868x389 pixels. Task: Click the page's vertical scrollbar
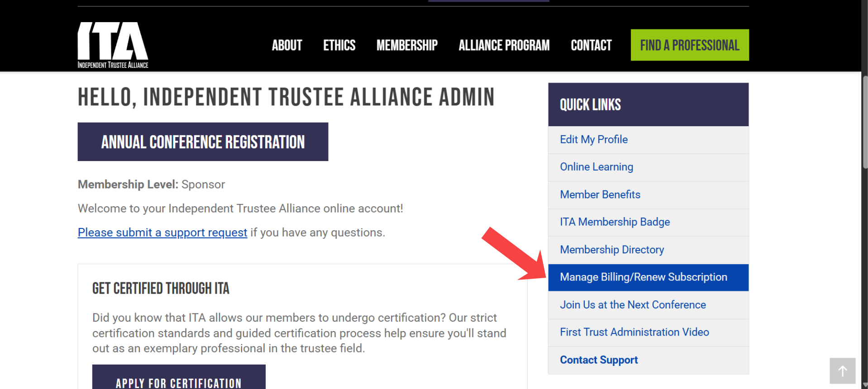(x=864, y=122)
